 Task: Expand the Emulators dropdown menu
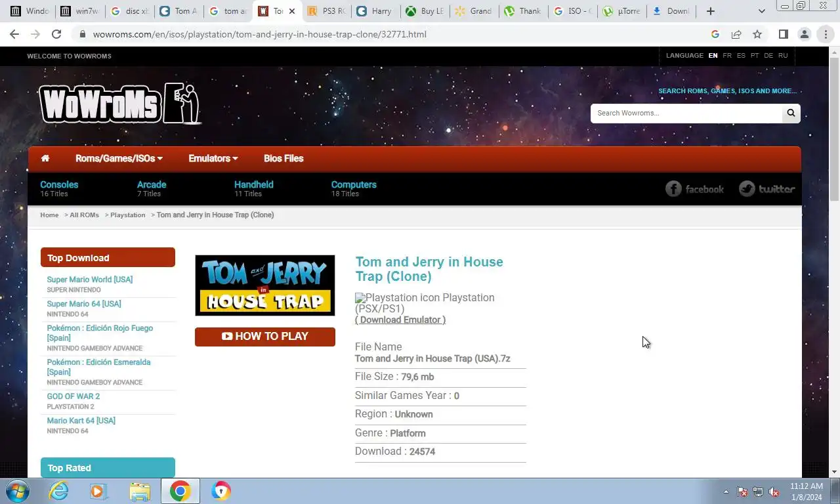(213, 158)
